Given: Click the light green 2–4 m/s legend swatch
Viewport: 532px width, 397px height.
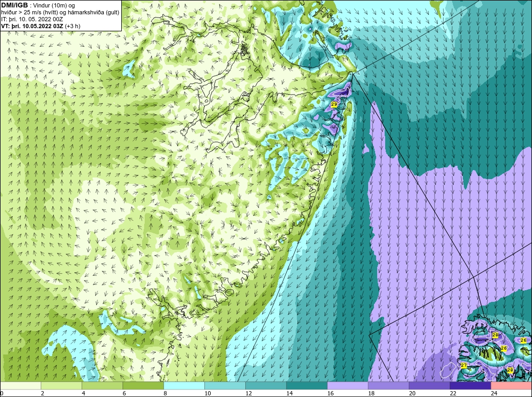Looking at the screenshot, I should [61, 385].
